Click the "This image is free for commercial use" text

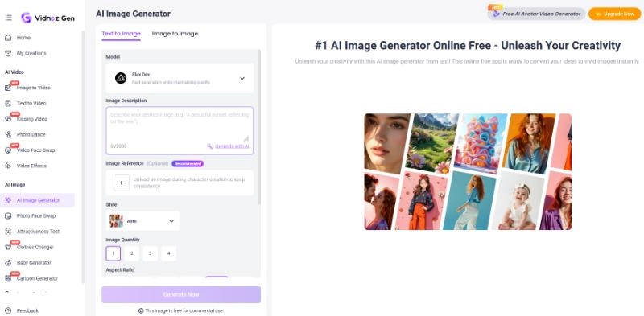[184, 310]
